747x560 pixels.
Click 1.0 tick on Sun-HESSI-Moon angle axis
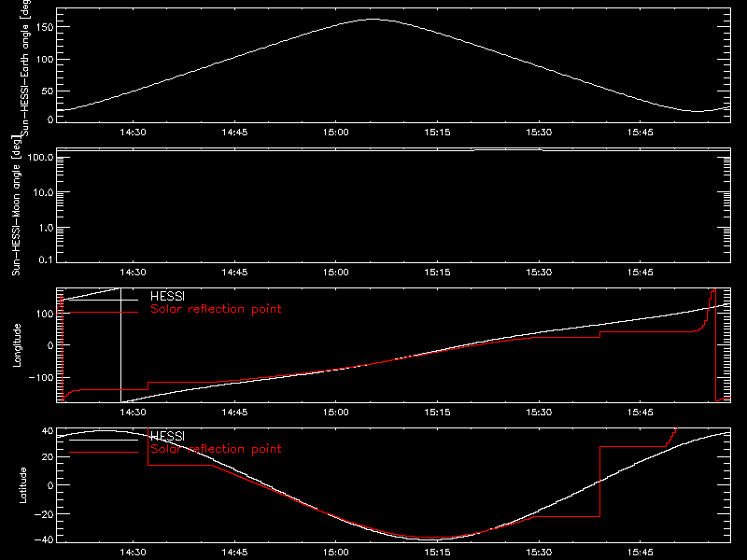pos(46,228)
